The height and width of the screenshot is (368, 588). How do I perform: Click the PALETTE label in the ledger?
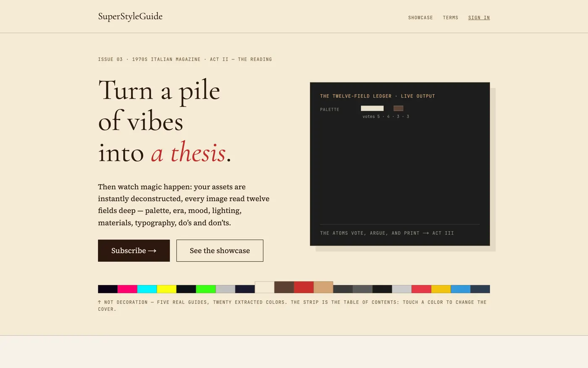(x=330, y=110)
